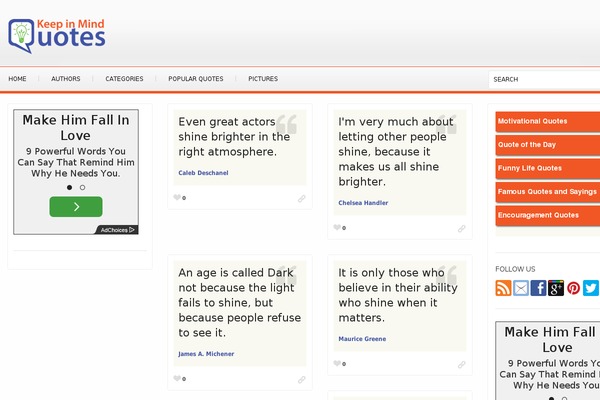600x400 pixels.
Task: Open Encouragement Quotes sidebar button
Action: 548,215
